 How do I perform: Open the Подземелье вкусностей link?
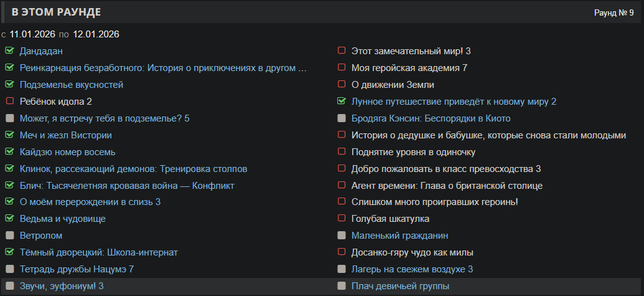coord(71,84)
